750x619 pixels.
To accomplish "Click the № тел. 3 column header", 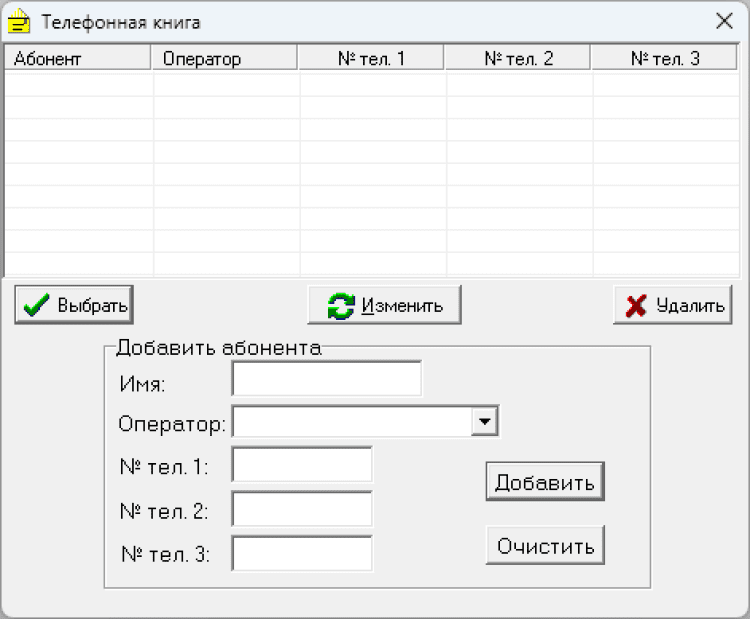I will 665,59.
